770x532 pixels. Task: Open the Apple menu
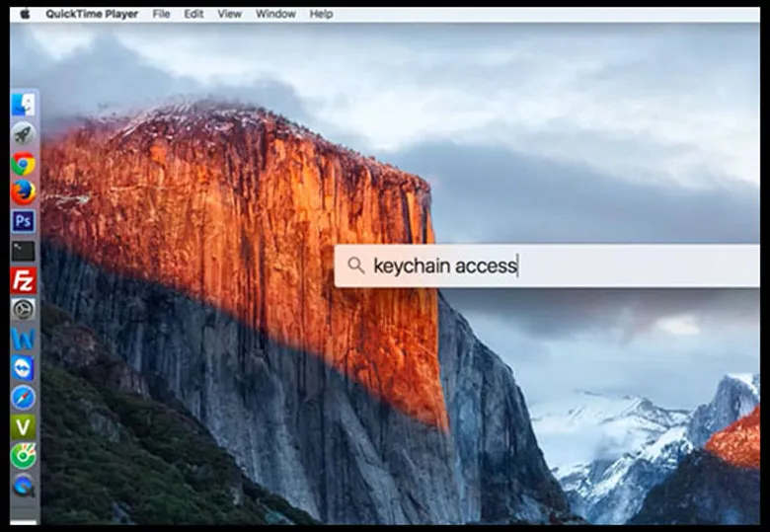coord(25,14)
